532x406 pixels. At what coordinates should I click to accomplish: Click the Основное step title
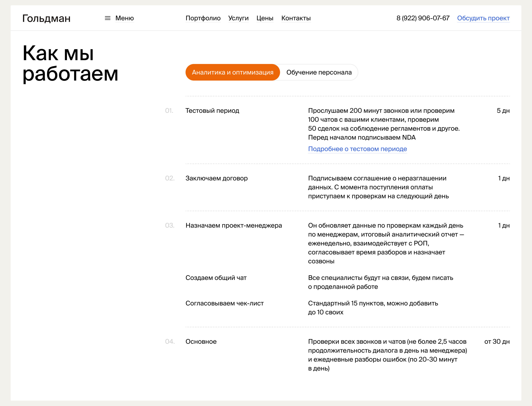201,342
